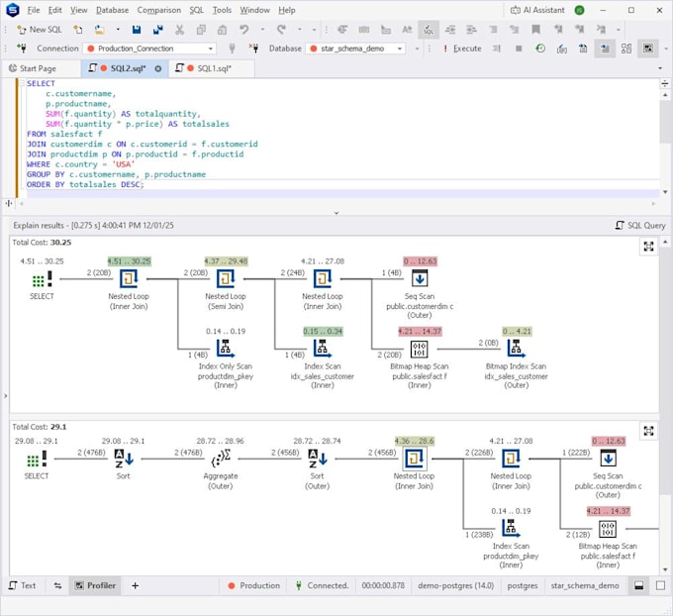The width and height of the screenshot is (673, 616).
Task: Click fit-to-screen icon for second plan
Action: coord(648,431)
